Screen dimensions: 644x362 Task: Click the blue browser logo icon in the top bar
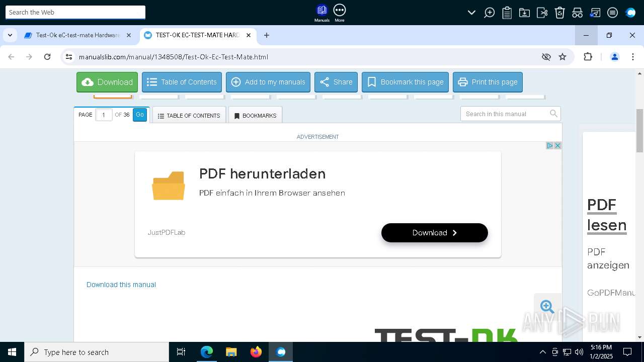click(x=630, y=13)
